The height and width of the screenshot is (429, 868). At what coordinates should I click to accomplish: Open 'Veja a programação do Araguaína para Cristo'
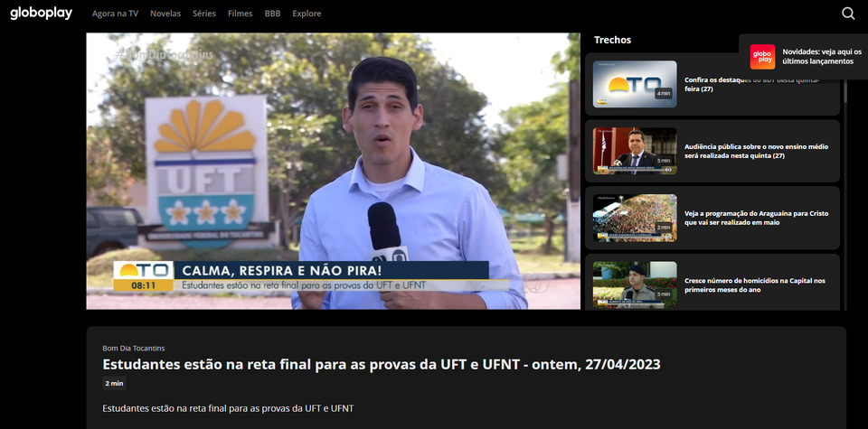point(756,218)
